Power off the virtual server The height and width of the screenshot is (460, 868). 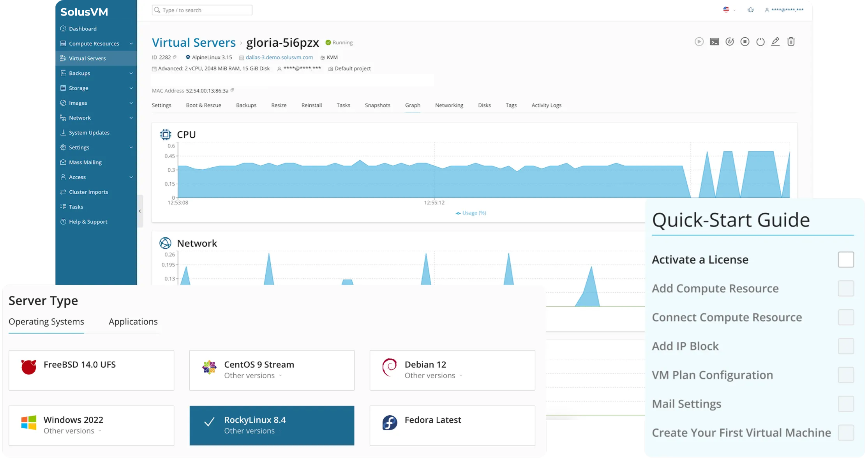(x=760, y=42)
